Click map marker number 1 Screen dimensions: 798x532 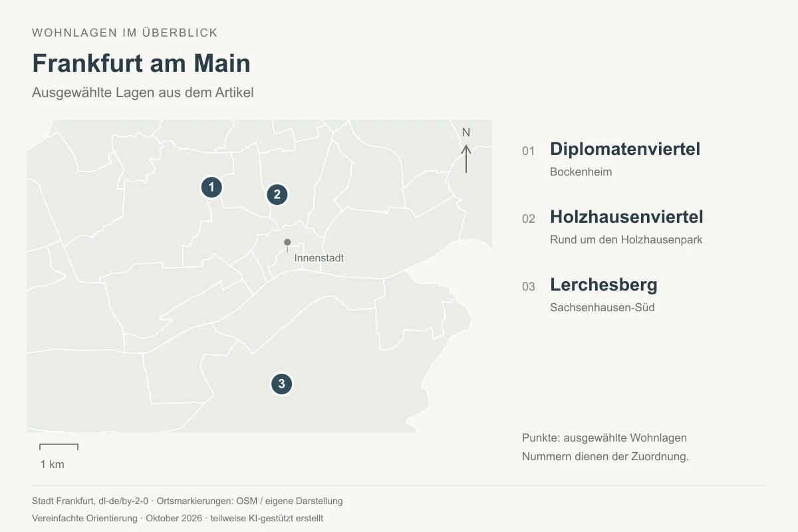coord(211,188)
